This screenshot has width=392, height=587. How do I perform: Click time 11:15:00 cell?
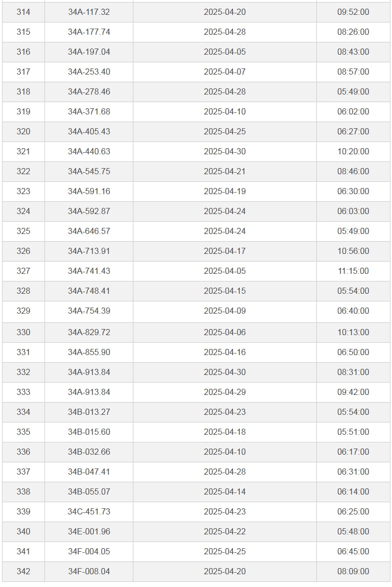pyautogui.click(x=353, y=271)
